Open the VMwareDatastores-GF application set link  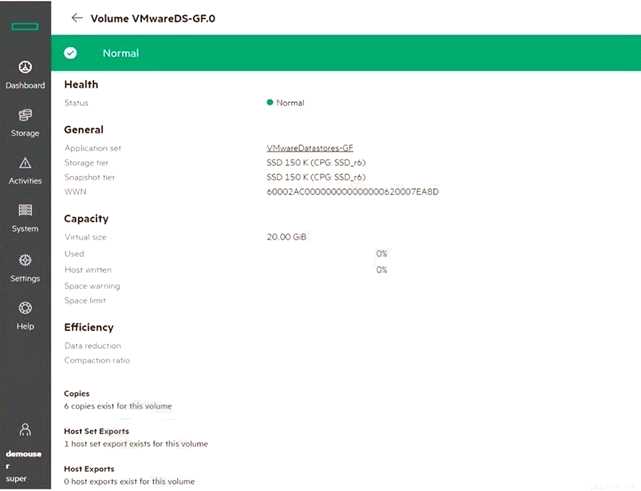pyautogui.click(x=304, y=148)
